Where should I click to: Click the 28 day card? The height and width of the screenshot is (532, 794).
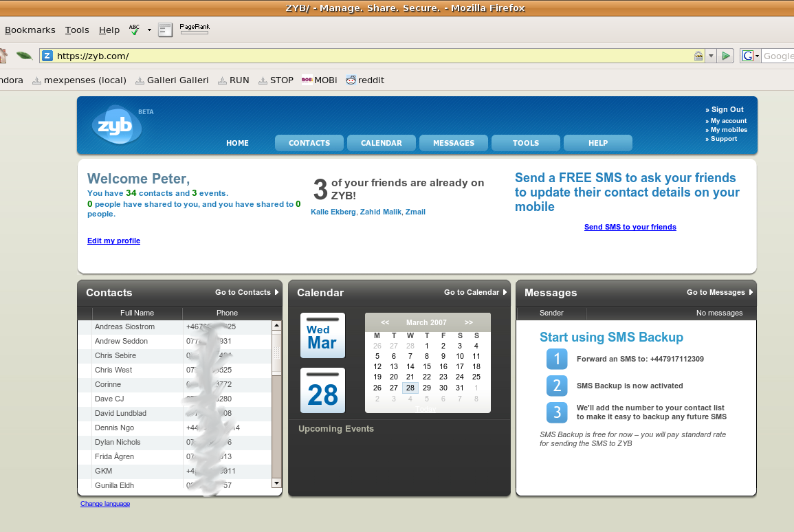pos(322,390)
